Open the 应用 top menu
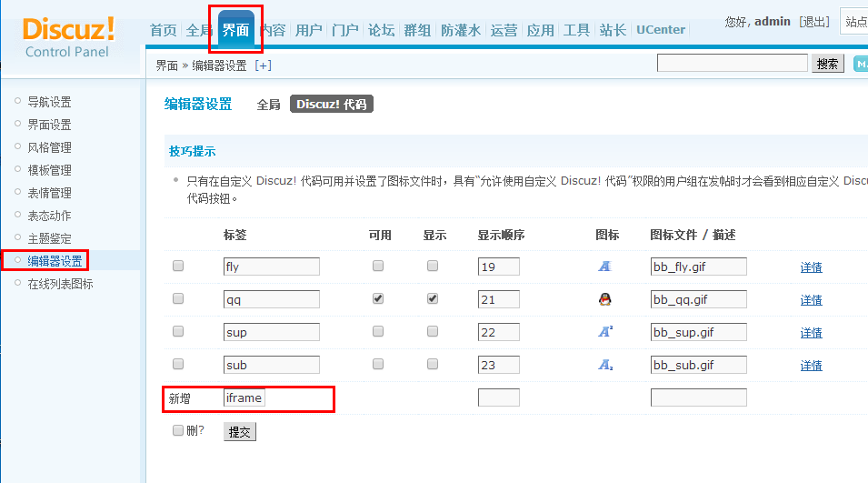Image resolution: width=868 pixels, height=483 pixels. pyautogui.click(x=540, y=30)
